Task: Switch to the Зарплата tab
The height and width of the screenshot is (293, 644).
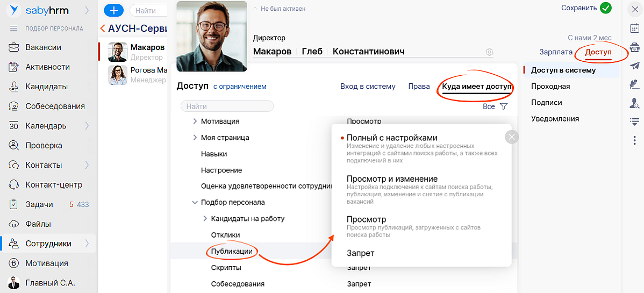Action: pos(556,52)
